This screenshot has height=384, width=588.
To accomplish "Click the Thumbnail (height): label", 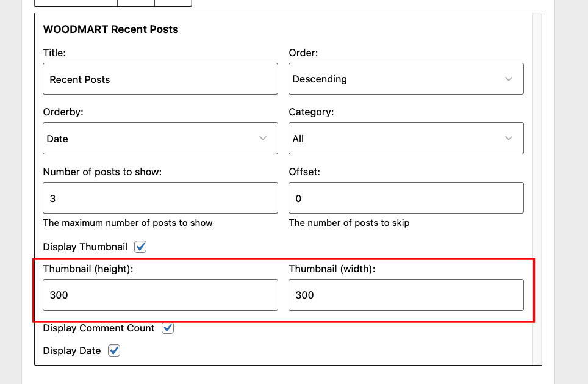I will point(88,269).
